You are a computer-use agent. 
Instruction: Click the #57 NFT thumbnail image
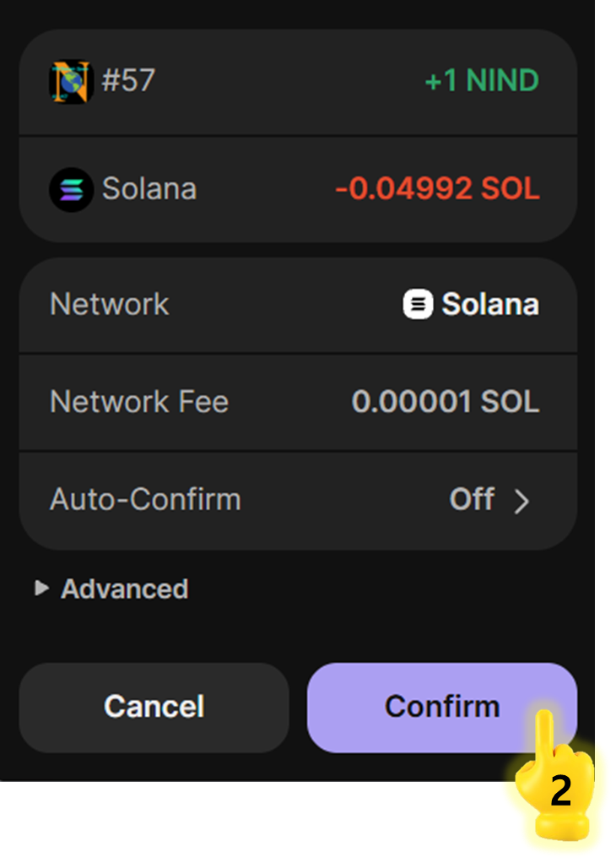(70, 81)
